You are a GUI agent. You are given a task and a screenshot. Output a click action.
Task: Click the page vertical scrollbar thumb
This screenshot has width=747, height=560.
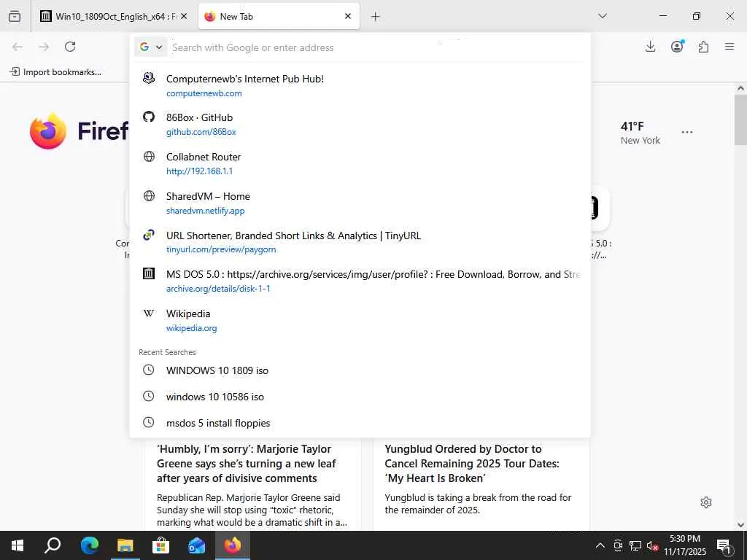[740, 120]
